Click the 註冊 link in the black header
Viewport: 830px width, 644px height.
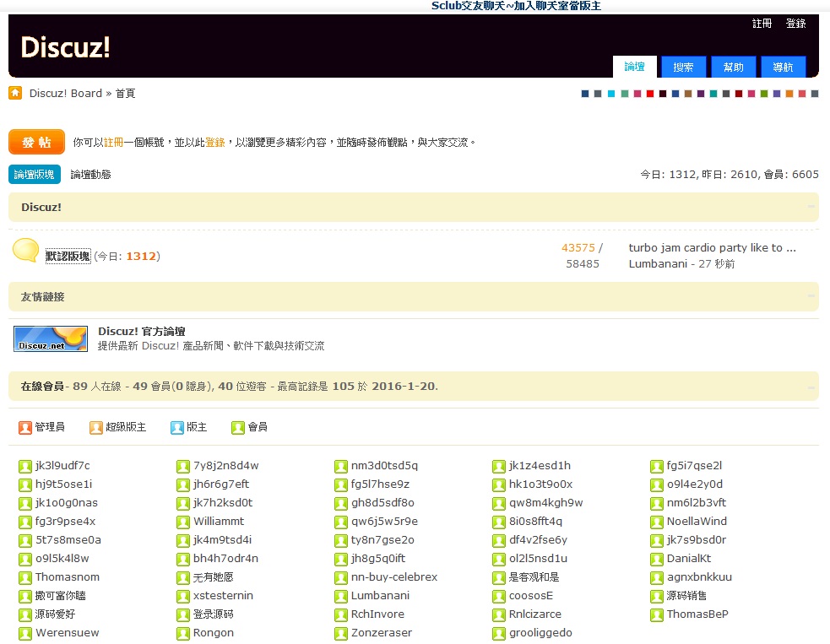[762, 24]
